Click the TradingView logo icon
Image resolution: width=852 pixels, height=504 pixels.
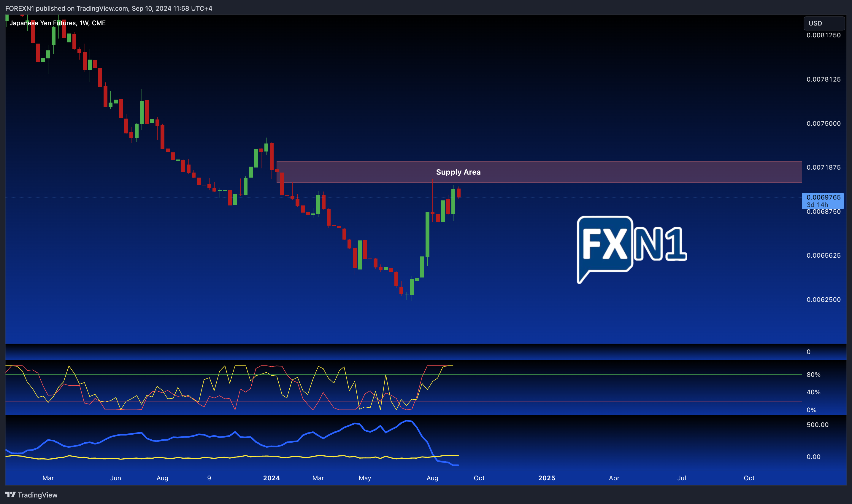[11, 495]
